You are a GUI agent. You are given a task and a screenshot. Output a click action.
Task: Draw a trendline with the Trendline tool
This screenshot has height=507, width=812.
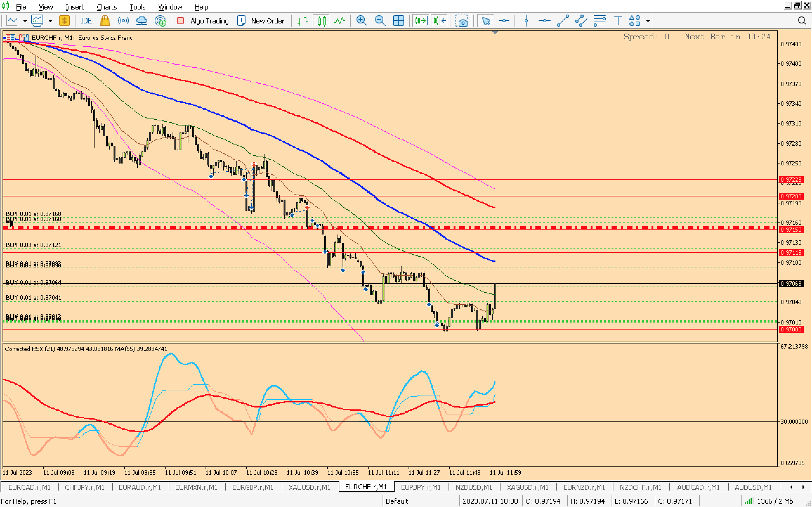pos(563,21)
